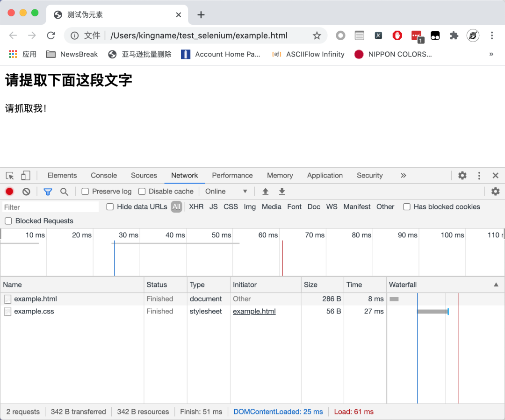This screenshot has width=505, height=420.
Task: Open the Online throttling dropdown
Action: pyautogui.click(x=226, y=192)
